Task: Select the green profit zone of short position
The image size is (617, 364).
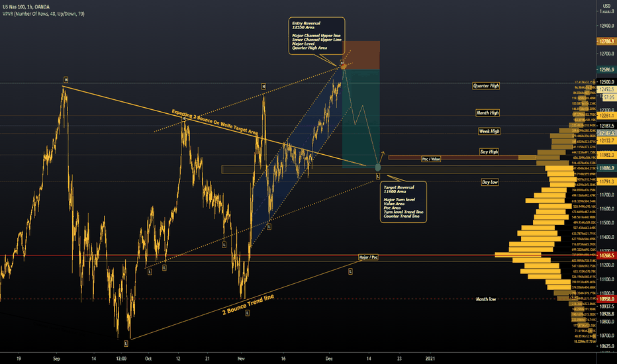Action: click(361, 119)
